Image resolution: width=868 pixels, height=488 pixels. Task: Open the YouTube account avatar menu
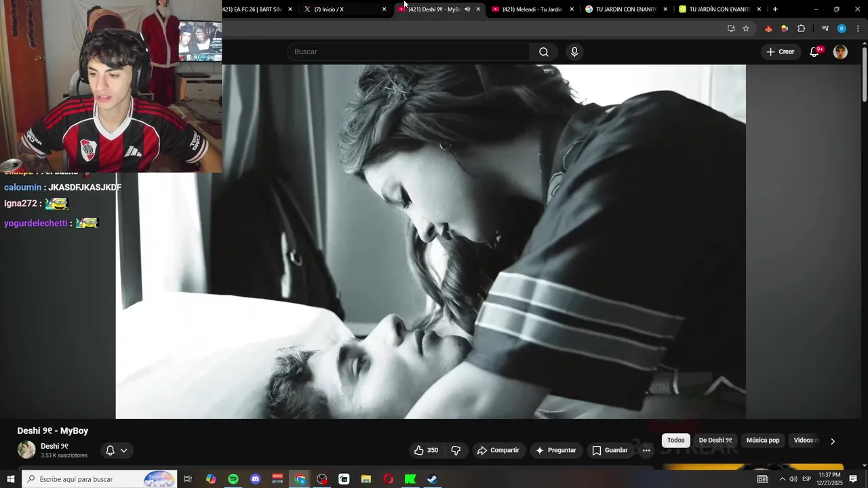point(840,52)
